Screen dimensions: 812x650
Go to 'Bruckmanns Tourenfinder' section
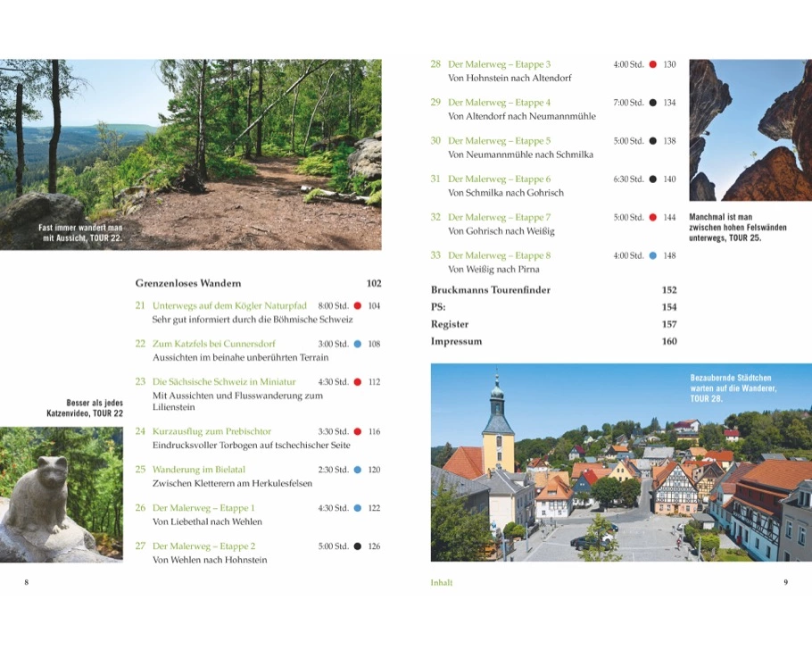pyautogui.click(x=490, y=290)
